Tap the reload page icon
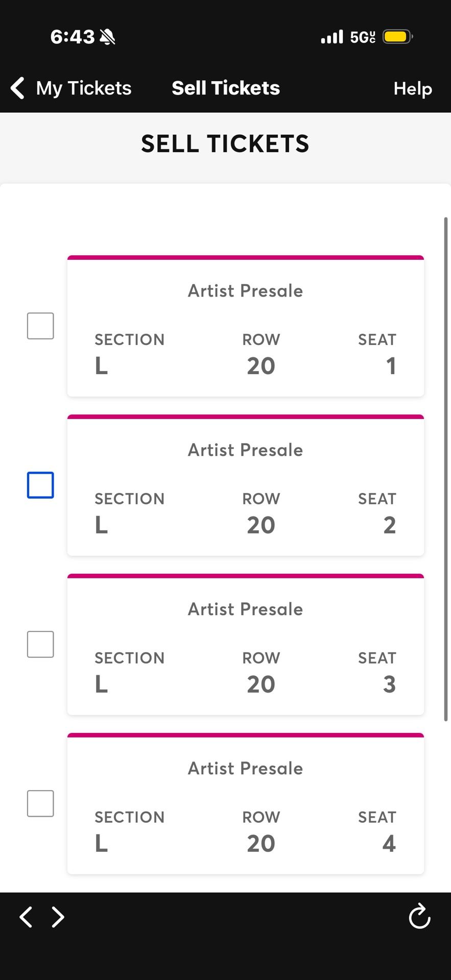The height and width of the screenshot is (980, 451). pyautogui.click(x=419, y=917)
